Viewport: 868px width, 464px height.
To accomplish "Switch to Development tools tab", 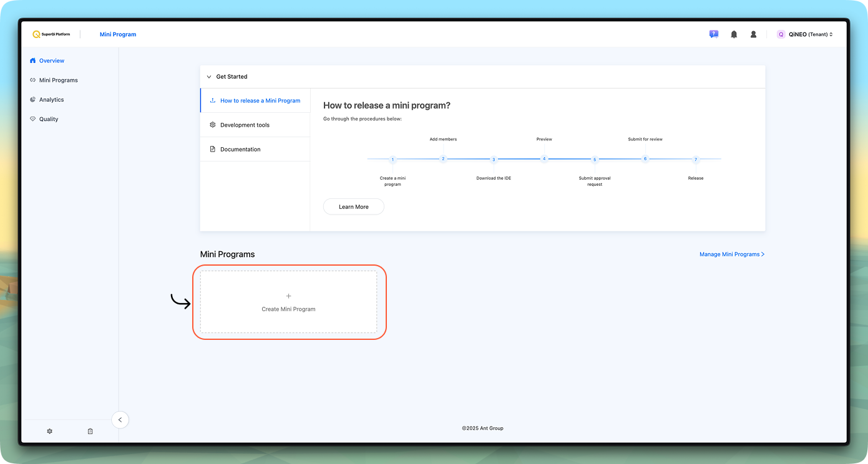I will [245, 125].
